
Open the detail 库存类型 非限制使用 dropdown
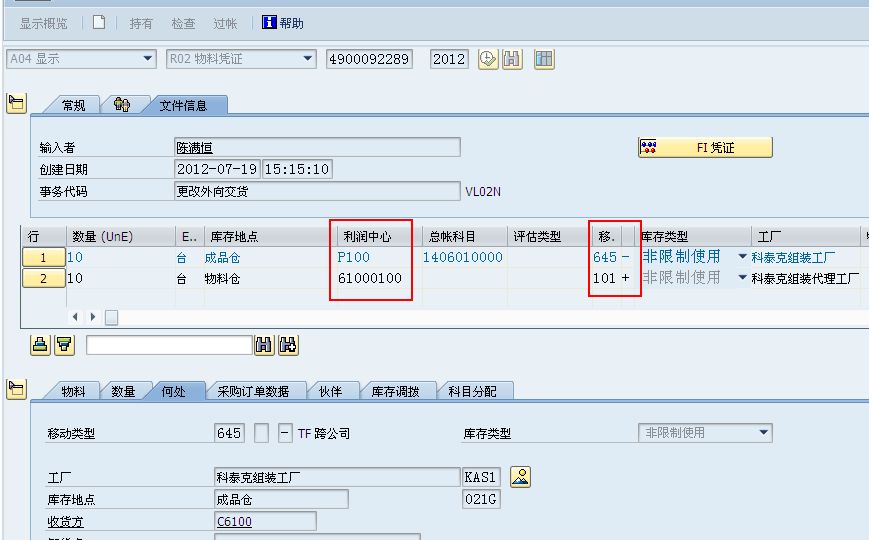click(x=705, y=432)
